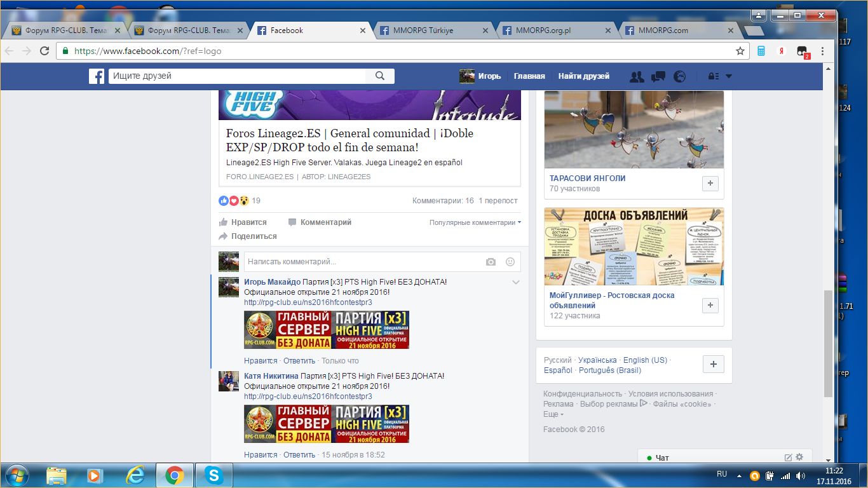Click the Ищите друзей search field
868x488 pixels.
click(238, 76)
